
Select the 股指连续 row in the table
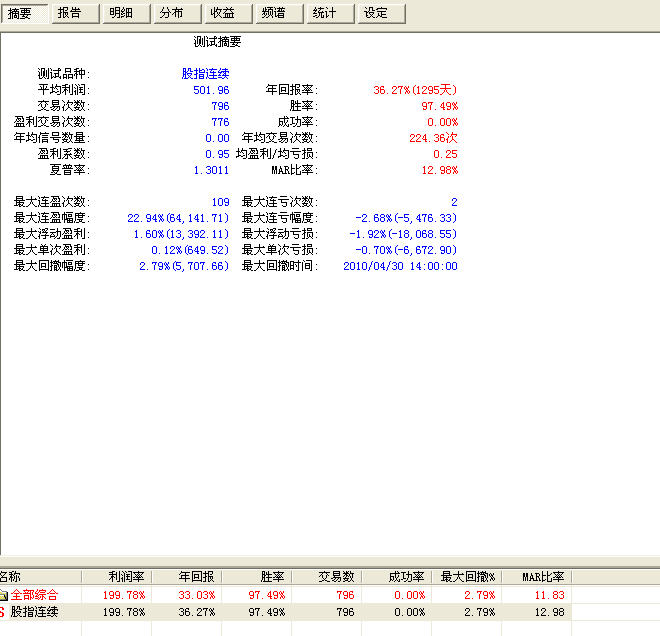pyautogui.click(x=285, y=612)
